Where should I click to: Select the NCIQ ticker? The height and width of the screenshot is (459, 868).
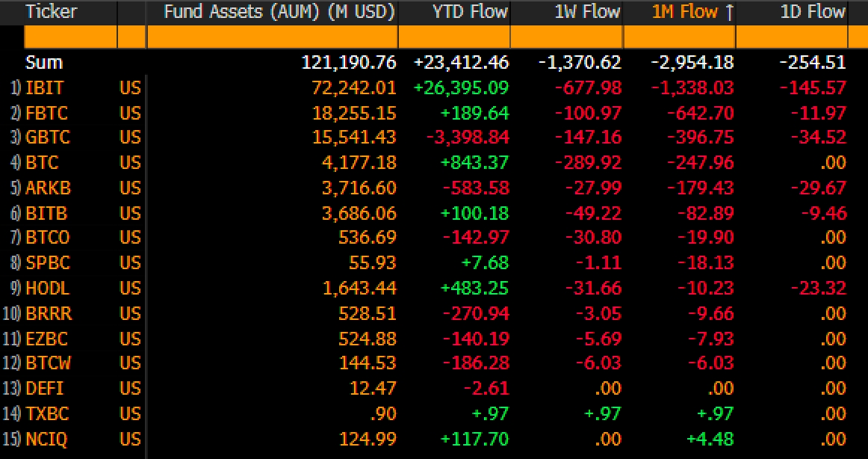point(46,439)
